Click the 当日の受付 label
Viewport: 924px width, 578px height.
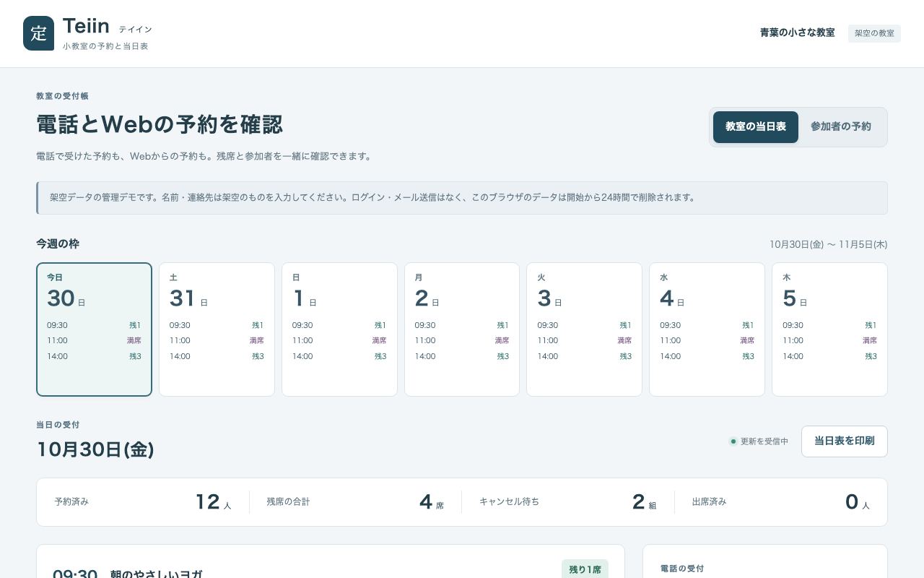tap(58, 425)
